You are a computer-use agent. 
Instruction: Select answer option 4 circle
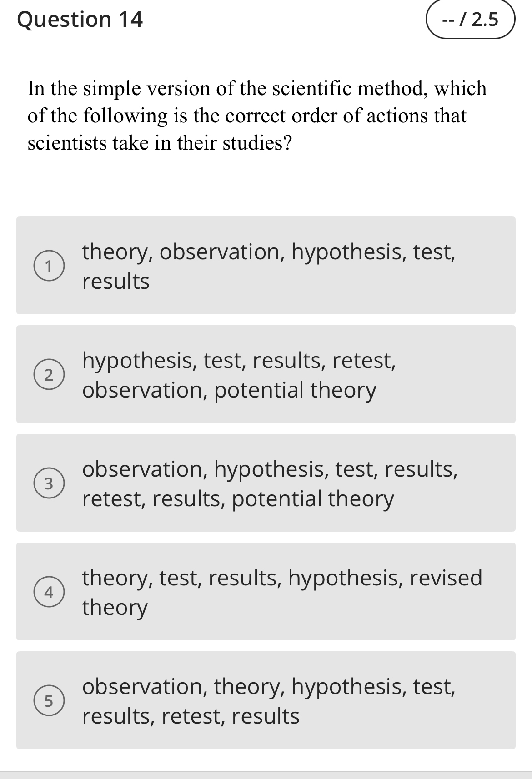tap(50, 592)
